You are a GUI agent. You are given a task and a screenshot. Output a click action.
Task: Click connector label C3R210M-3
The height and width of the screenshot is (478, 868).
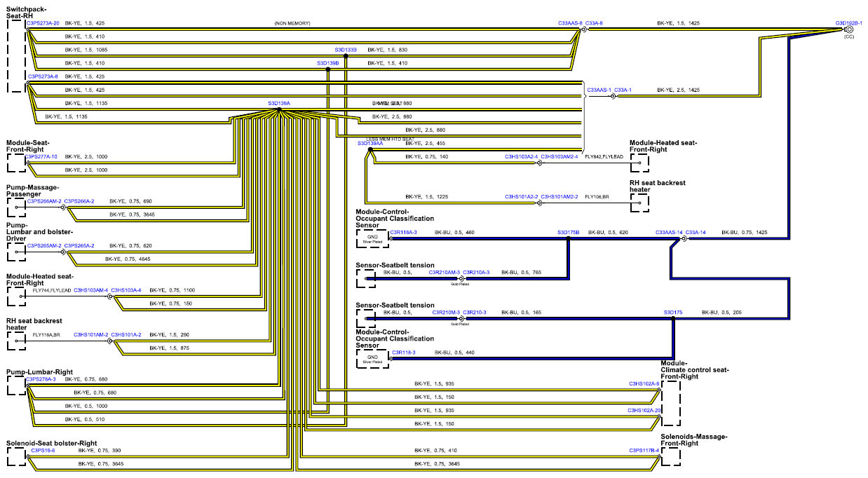coord(446,312)
